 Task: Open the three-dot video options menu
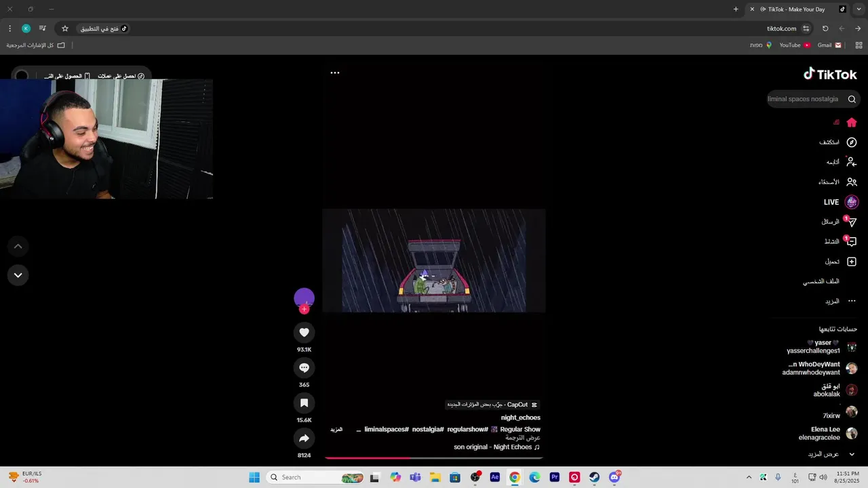tap(335, 73)
